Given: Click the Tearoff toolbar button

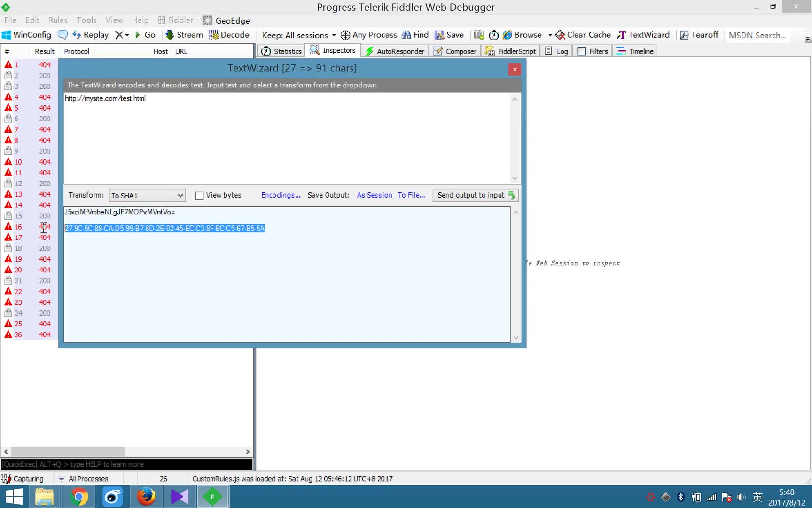Looking at the screenshot, I should pos(699,35).
